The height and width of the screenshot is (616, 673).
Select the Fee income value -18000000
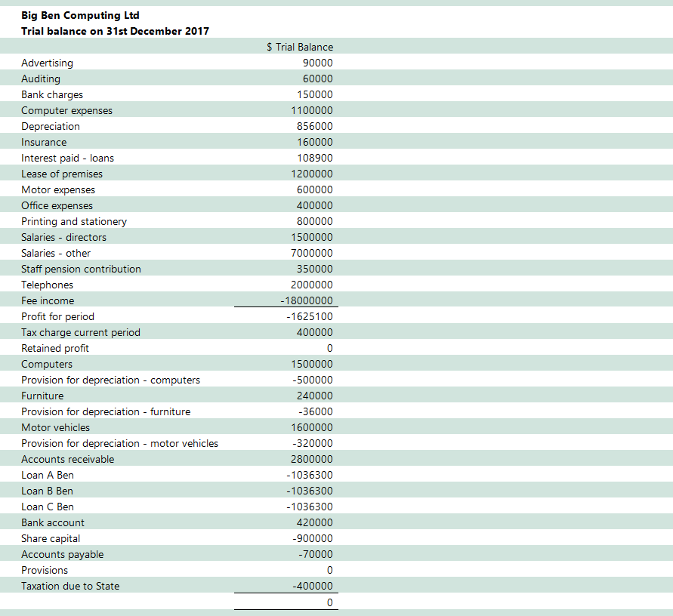pyautogui.click(x=306, y=300)
